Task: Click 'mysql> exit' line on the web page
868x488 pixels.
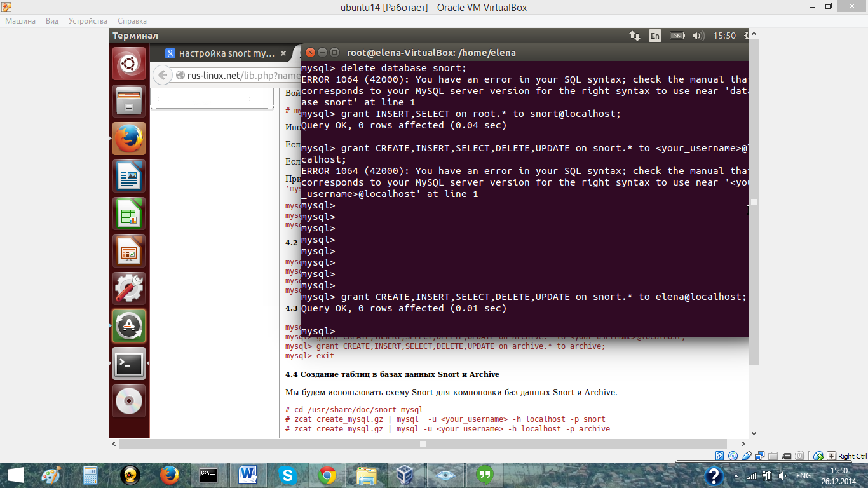Action: point(309,356)
